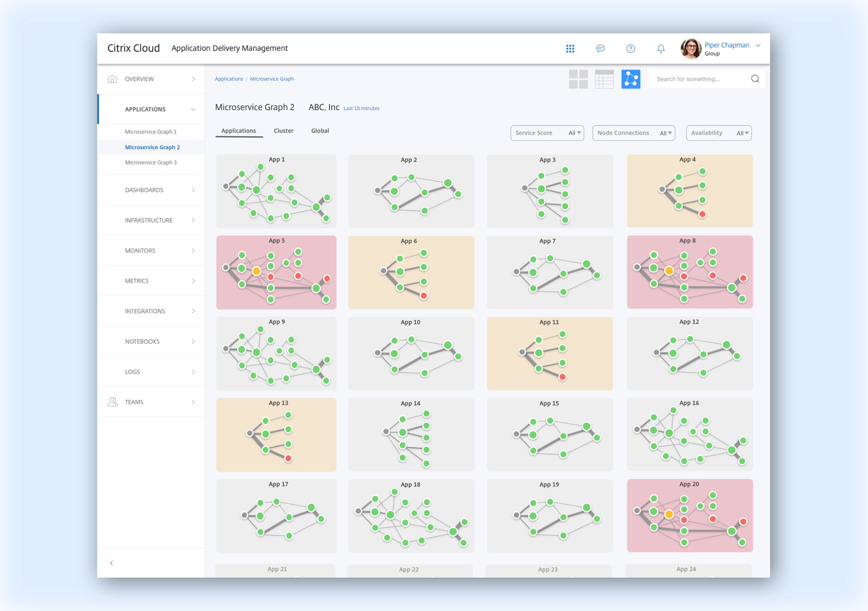This screenshot has width=868, height=611.
Task: Switch to the tile grid view icon
Action: pyautogui.click(x=578, y=79)
